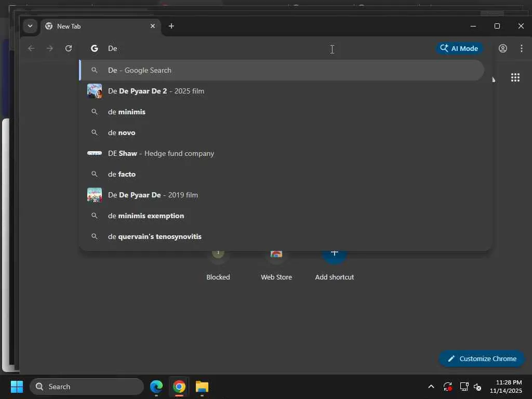
Task: Pick 'de minimis exemption' suggestion
Action: [282, 216]
